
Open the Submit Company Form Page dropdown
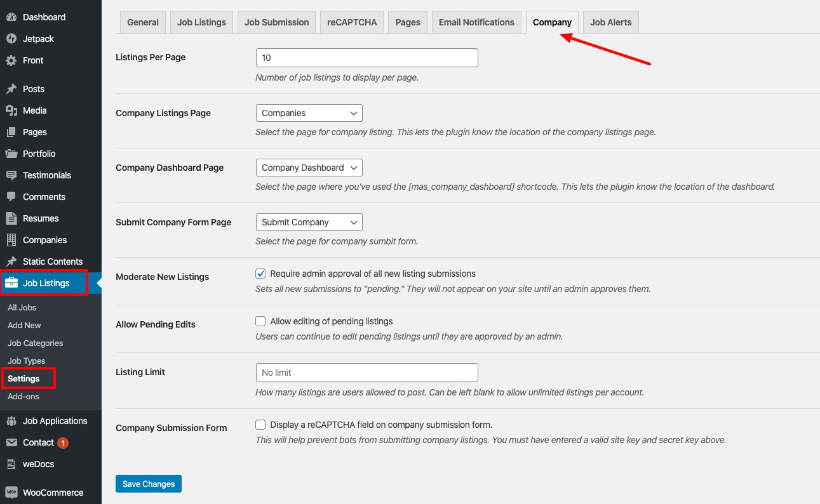point(309,222)
